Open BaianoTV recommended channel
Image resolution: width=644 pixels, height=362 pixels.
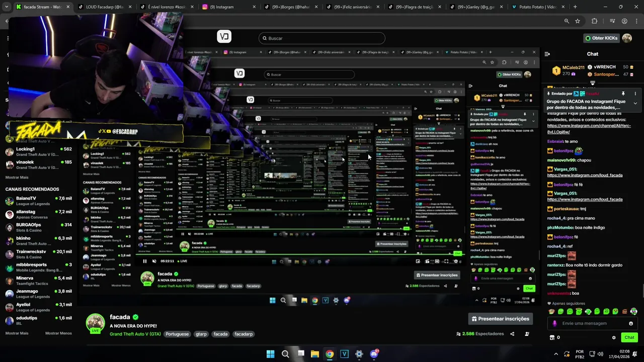coord(38,201)
